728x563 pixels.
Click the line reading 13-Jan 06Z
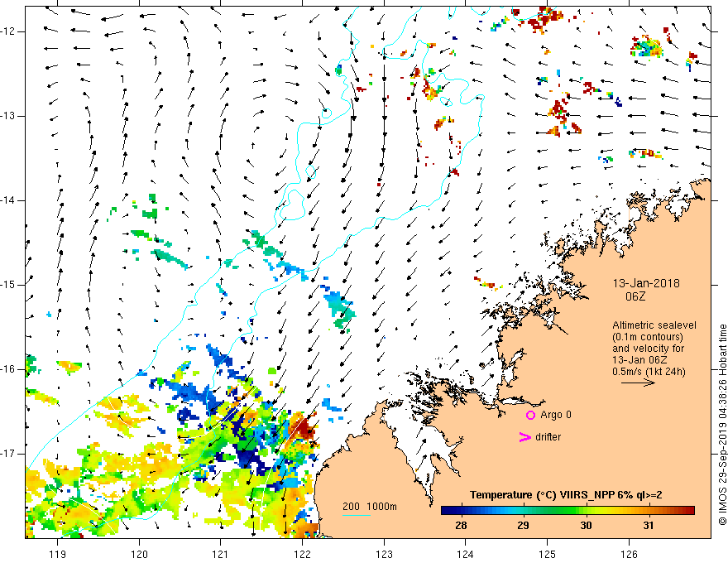coord(639,360)
